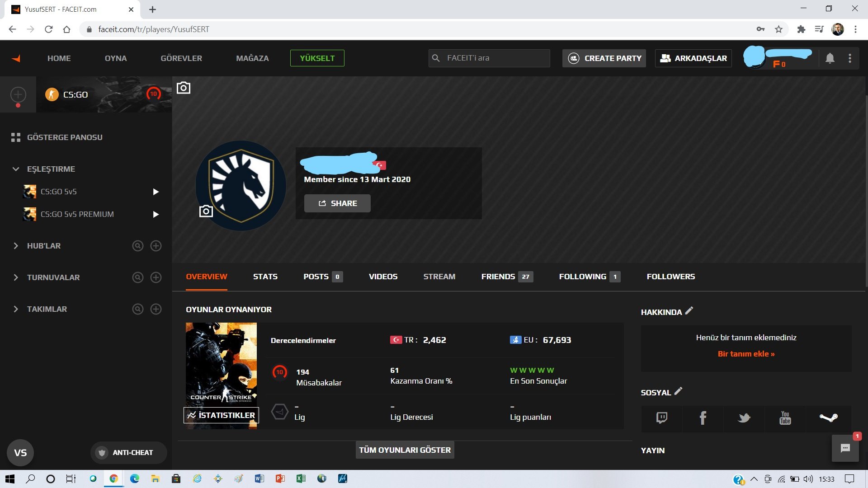Click the search icon next to TURNUVALAR
Viewport: 868px width, 488px height.
[x=138, y=277]
